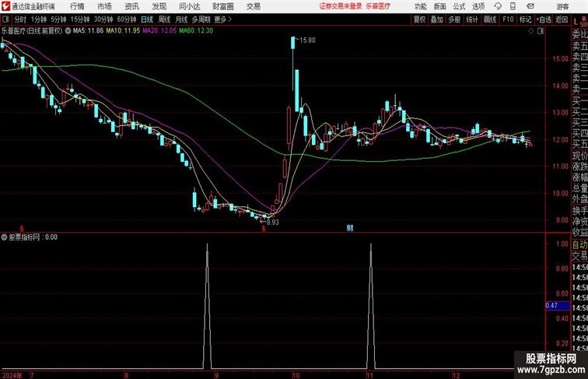
Task: Click the 画线 drawing tool button
Action: pos(490,19)
